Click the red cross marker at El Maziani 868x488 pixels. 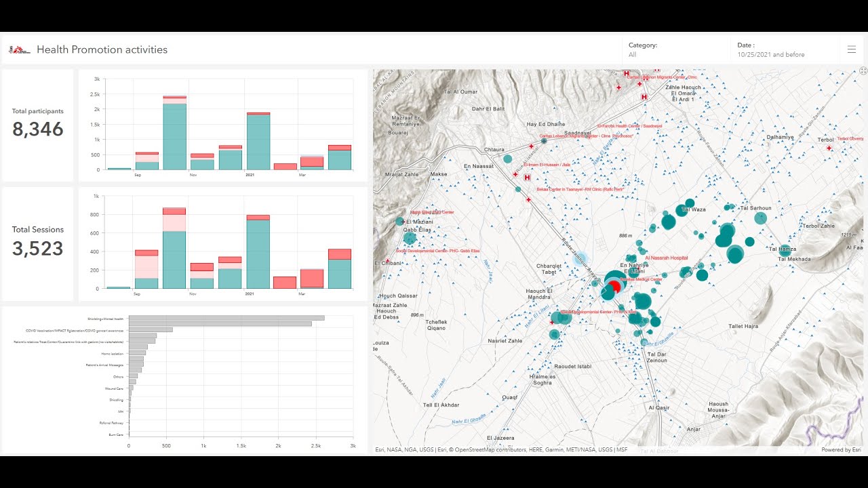pos(403,222)
